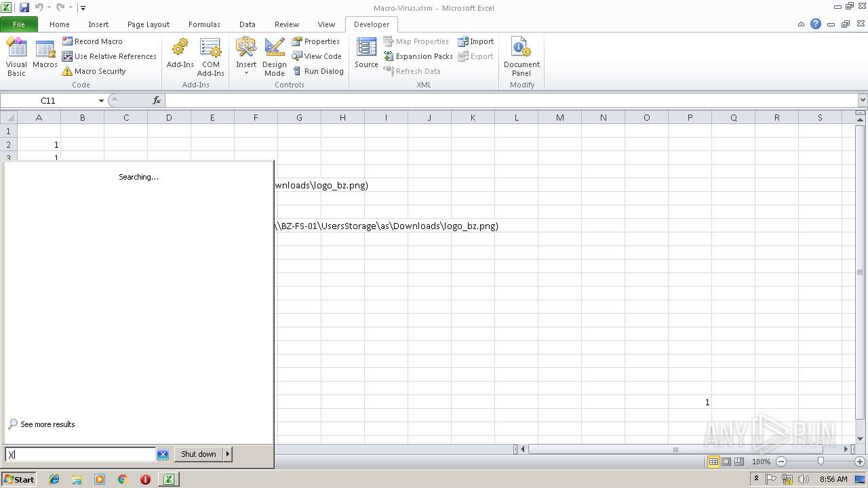Click the Undo button
The height and width of the screenshot is (488, 868).
[x=39, y=7]
